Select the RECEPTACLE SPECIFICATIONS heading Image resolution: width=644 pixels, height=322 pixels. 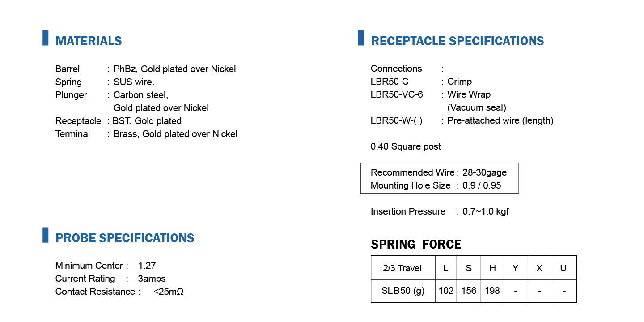[458, 41]
